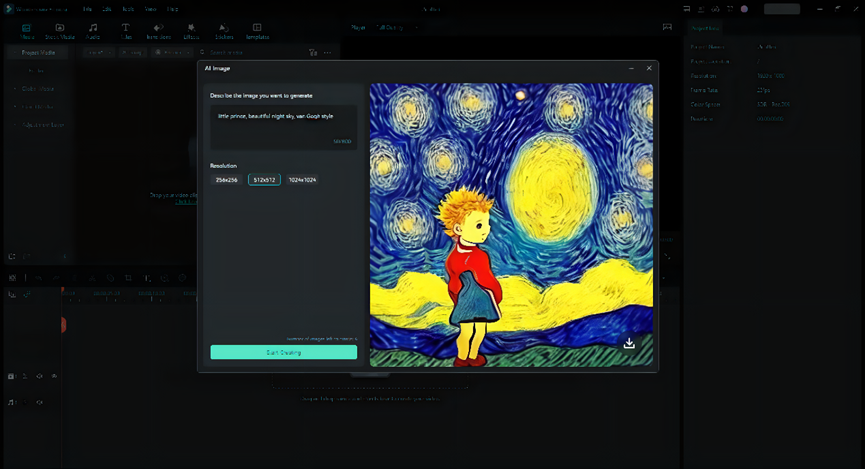Open the Stock Media panel
The height and width of the screenshot is (469, 865).
(59, 31)
